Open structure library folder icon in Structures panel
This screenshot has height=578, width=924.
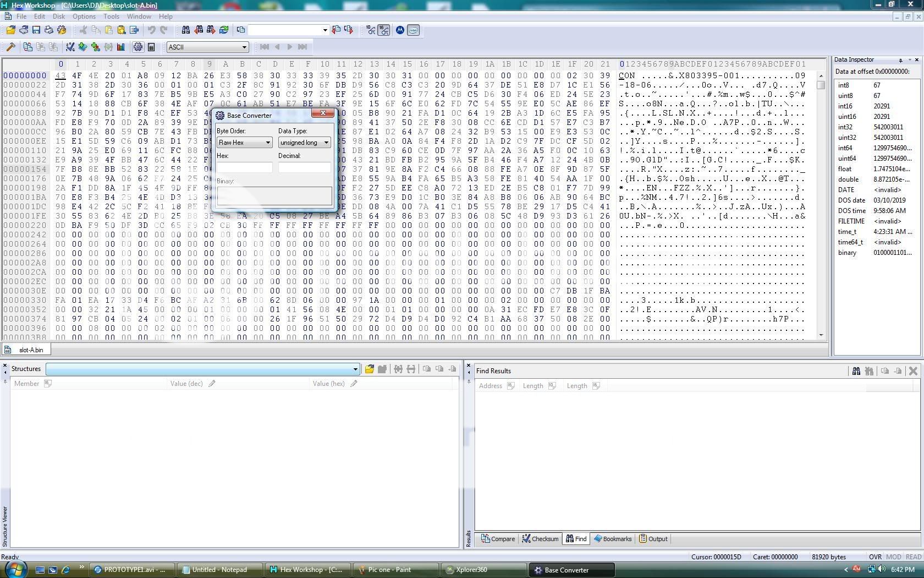pyautogui.click(x=369, y=369)
